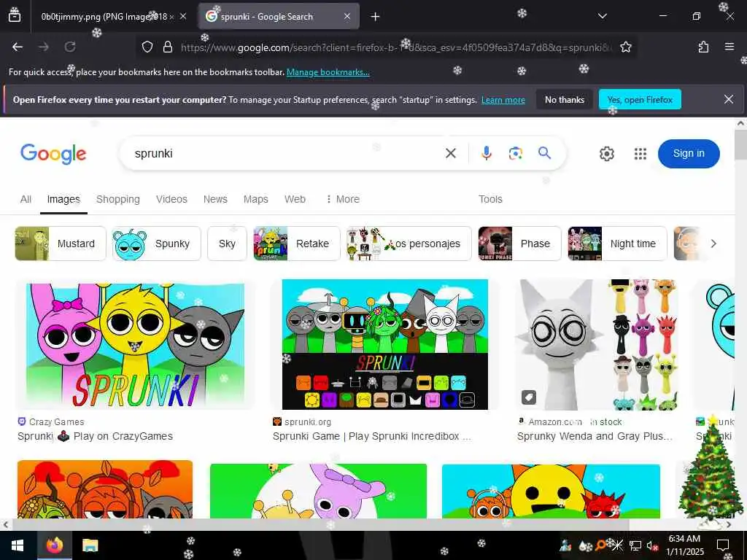Open the Windows notification center icon
Screen dimensions: 747x560
(723, 545)
